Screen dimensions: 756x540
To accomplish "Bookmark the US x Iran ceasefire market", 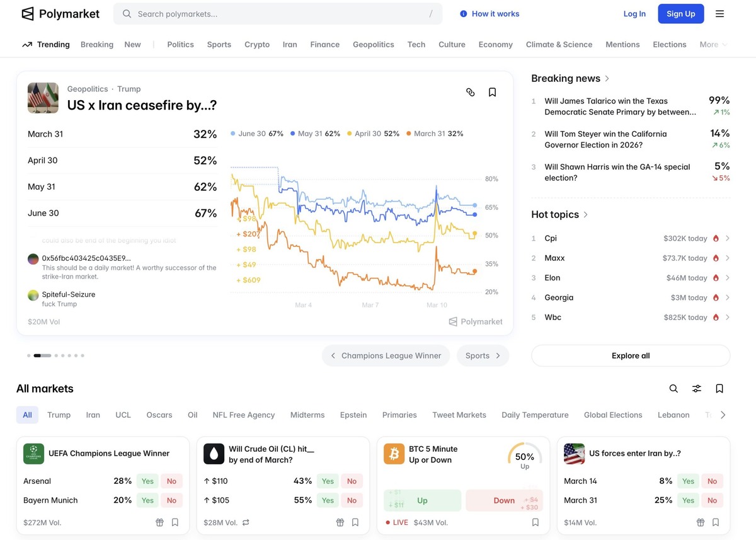I will pyautogui.click(x=492, y=92).
